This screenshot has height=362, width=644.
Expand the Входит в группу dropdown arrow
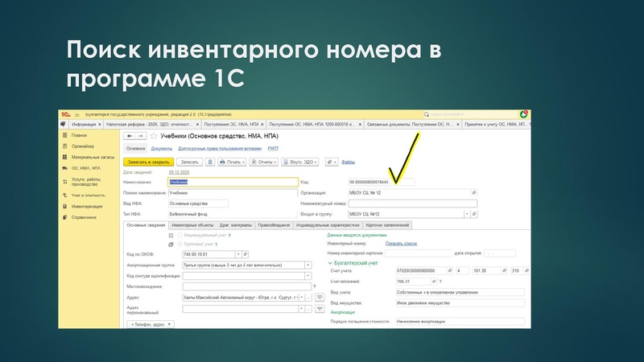coord(467,214)
